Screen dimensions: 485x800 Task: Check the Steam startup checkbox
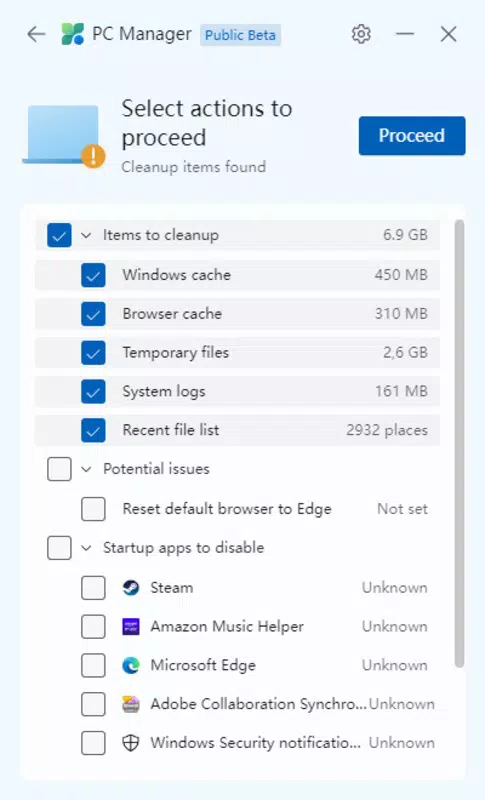point(93,588)
